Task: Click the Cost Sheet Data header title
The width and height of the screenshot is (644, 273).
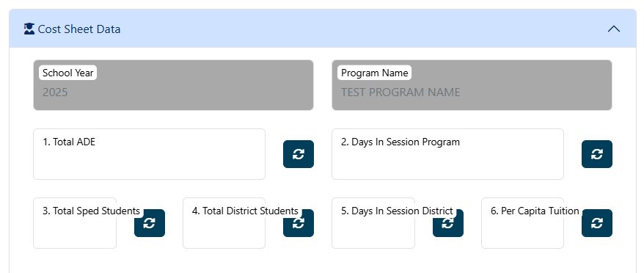Action: pos(79,29)
